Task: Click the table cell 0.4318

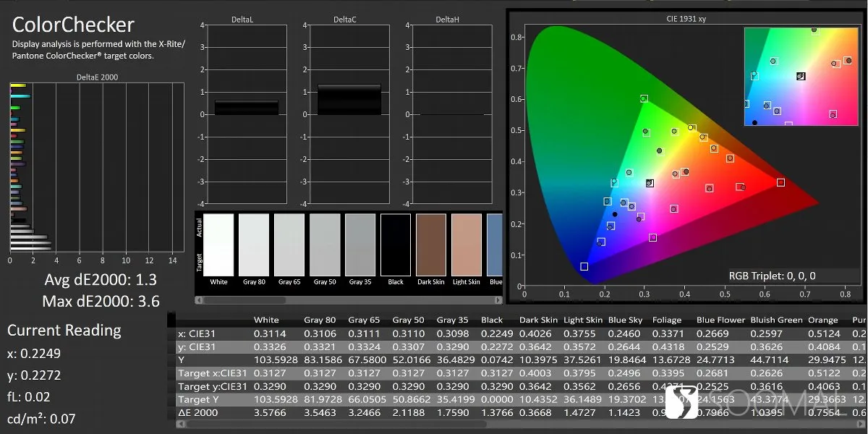Action: [x=667, y=346]
